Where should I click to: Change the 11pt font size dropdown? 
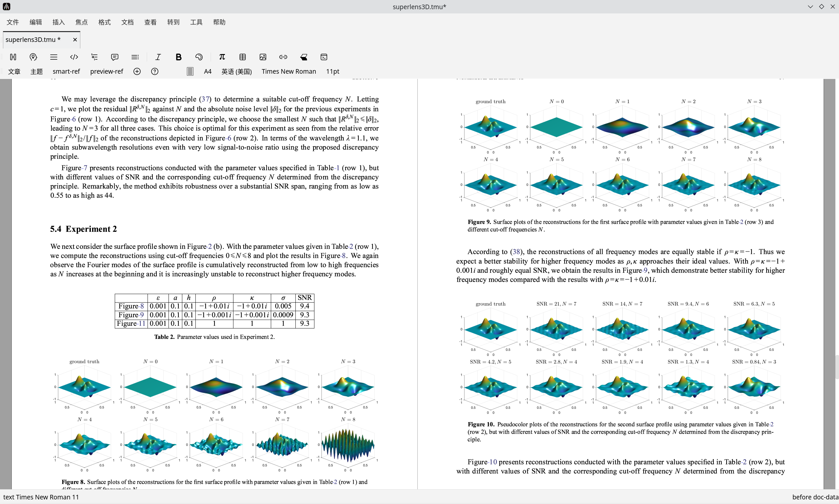click(x=332, y=71)
